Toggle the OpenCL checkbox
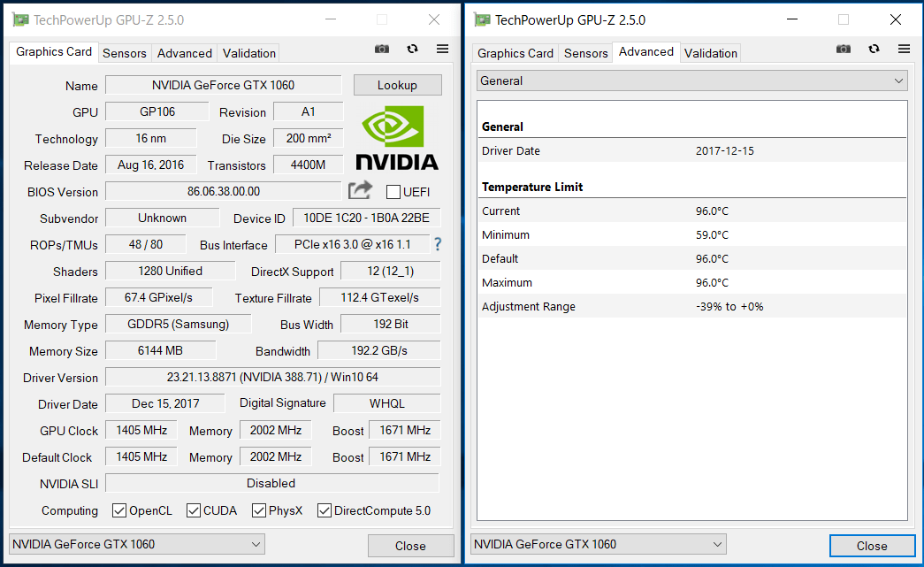This screenshot has height=567, width=924. pyautogui.click(x=119, y=510)
